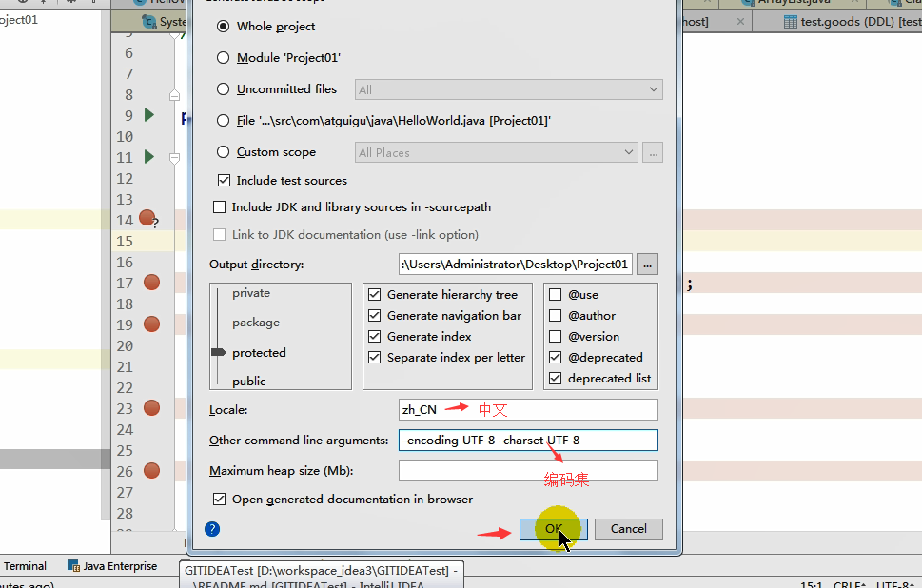
Task: Enable Include JDK and library sources
Action: (220, 207)
